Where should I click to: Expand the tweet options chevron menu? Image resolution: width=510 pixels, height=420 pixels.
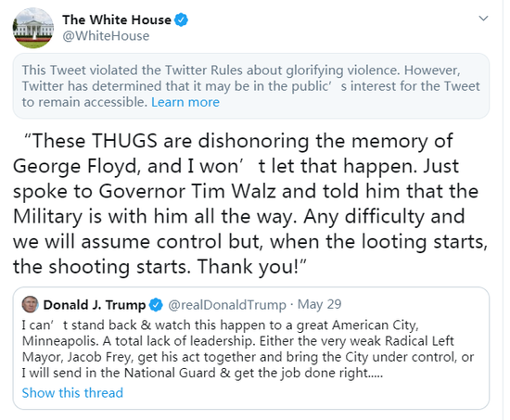[x=484, y=19]
